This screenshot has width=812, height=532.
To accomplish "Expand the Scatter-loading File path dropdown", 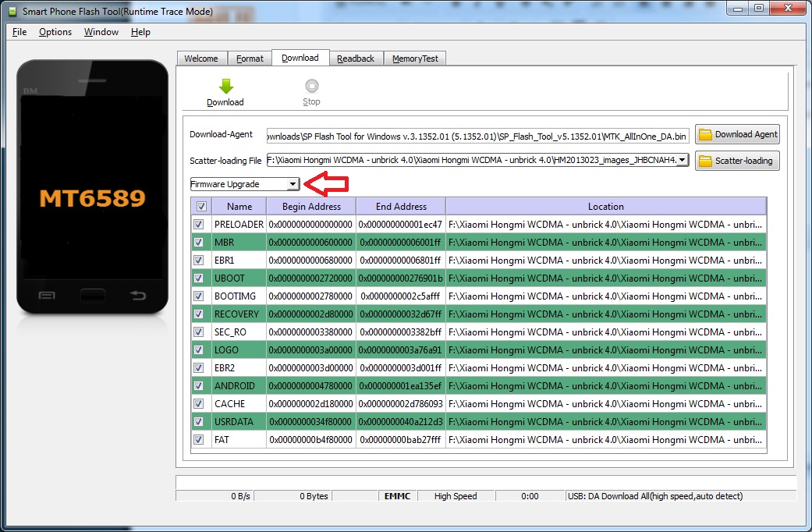I will pyautogui.click(x=683, y=160).
